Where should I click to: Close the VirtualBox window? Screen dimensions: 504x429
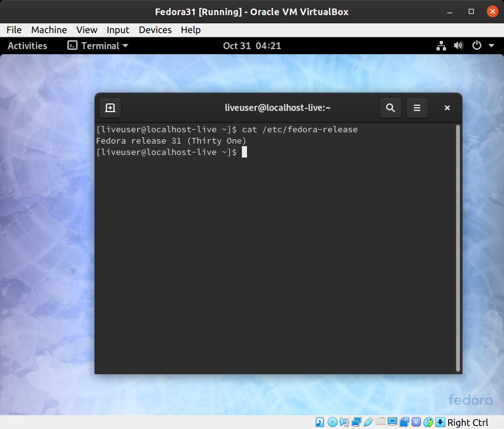click(x=492, y=12)
